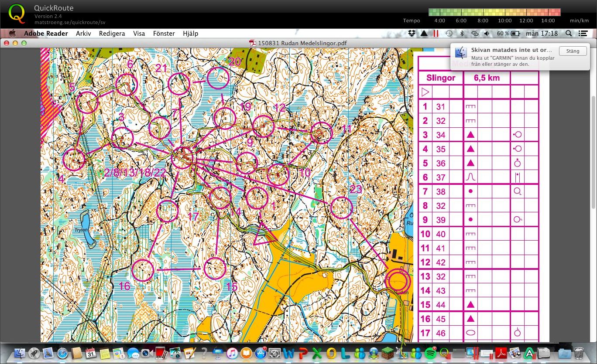Open Spotify in the Dock
Viewport: 597px width, 364px height.
pyautogui.click(x=430, y=353)
